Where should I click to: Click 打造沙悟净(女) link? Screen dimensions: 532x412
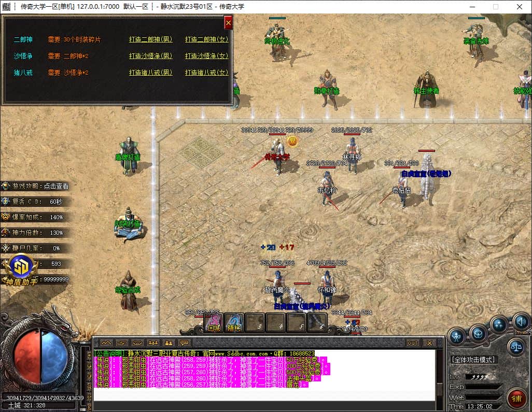point(206,55)
